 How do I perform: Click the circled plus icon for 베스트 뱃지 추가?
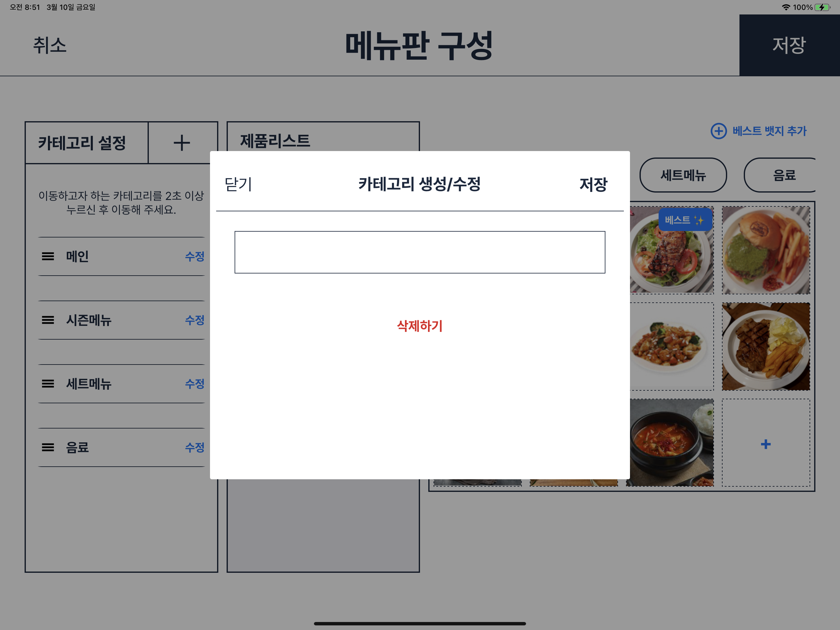click(719, 131)
